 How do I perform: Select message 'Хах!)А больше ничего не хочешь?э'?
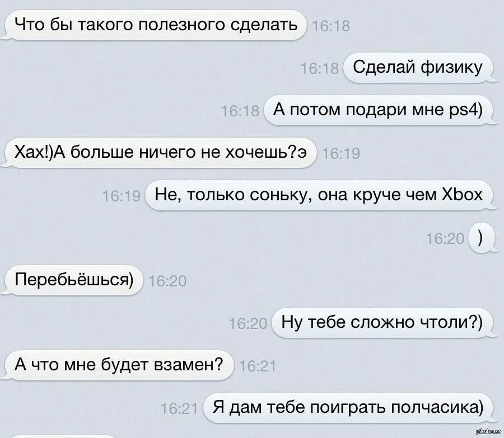tap(160, 153)
